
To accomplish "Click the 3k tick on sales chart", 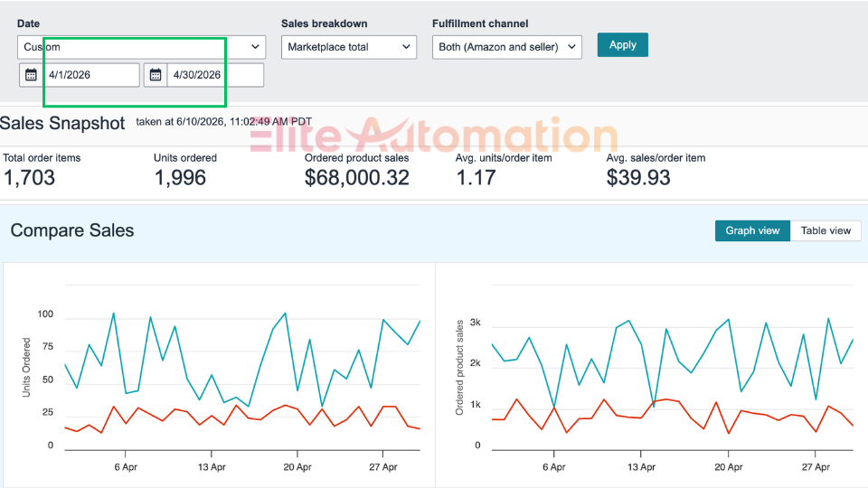I will pyautogui.click(x=475, y=323).
